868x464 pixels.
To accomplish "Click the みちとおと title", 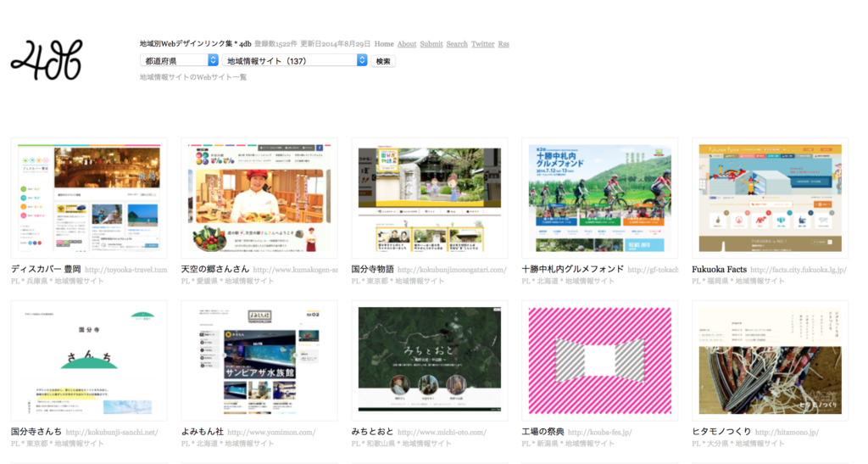I will (x=373, y=432).
